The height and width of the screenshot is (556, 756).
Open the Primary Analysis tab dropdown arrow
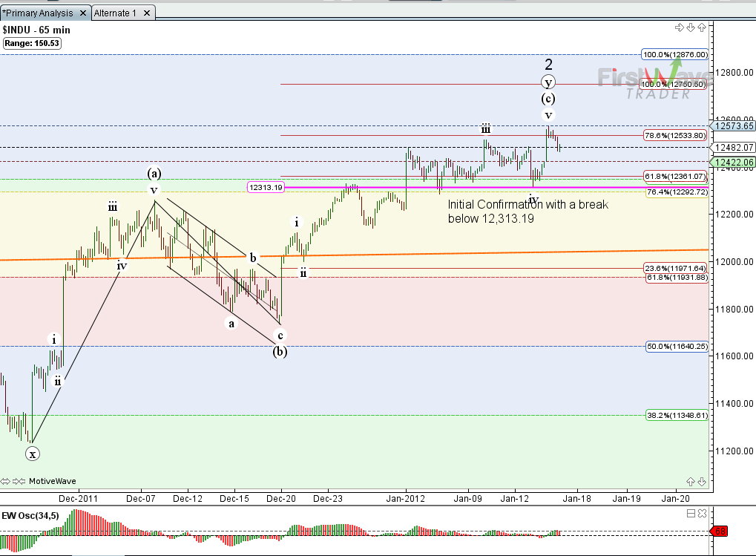(82, 13)
